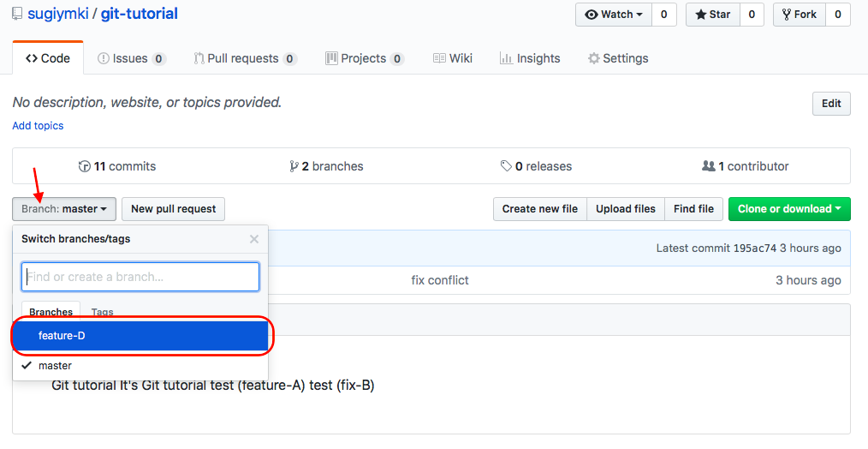Click the repository book icon
The width and height of the screenshot is (868, 449).
pos(18,15)
